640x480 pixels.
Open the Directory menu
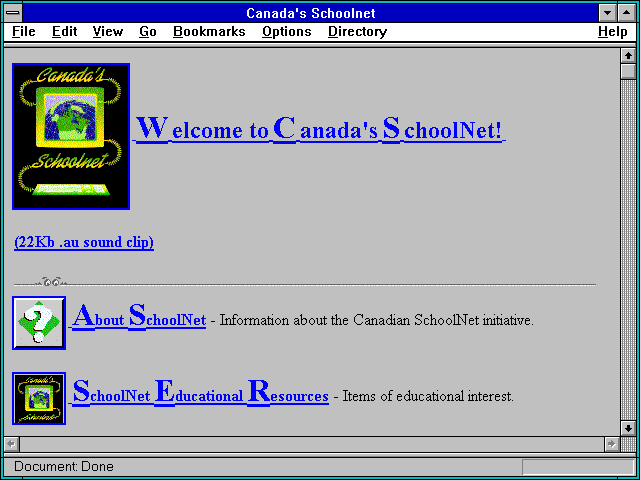tap(358, 31)
